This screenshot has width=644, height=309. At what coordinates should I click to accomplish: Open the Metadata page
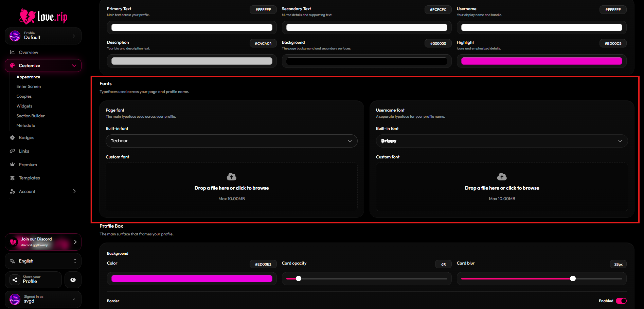(26, 125)
